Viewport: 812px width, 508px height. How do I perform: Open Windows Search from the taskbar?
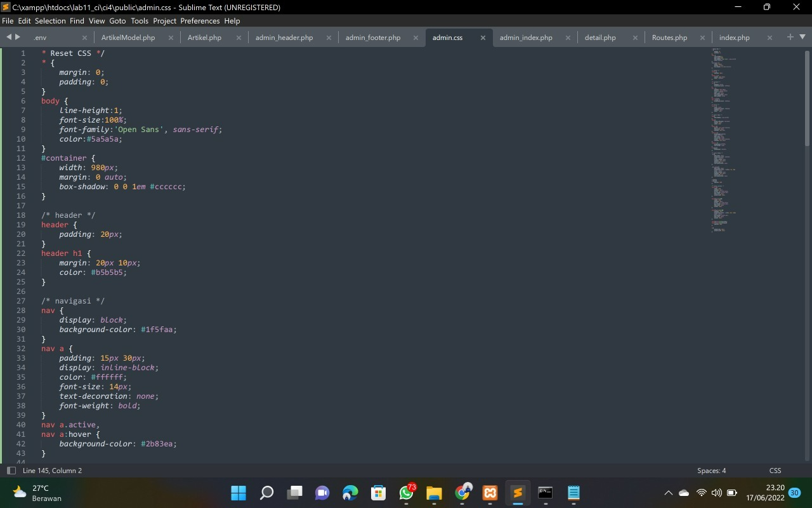266,493
